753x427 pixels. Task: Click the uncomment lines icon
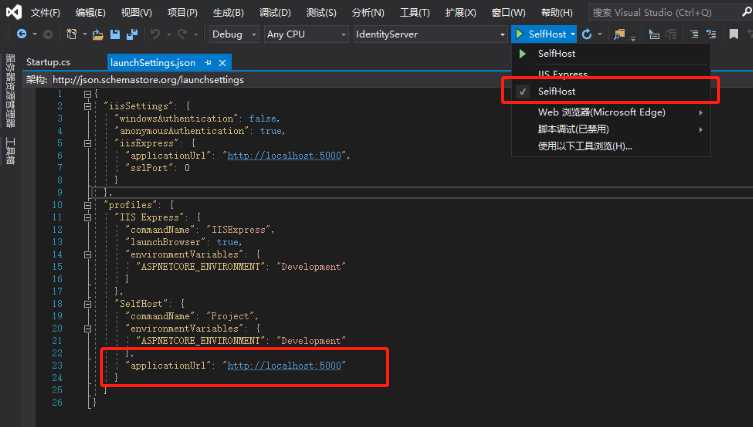tap(672, 35)
